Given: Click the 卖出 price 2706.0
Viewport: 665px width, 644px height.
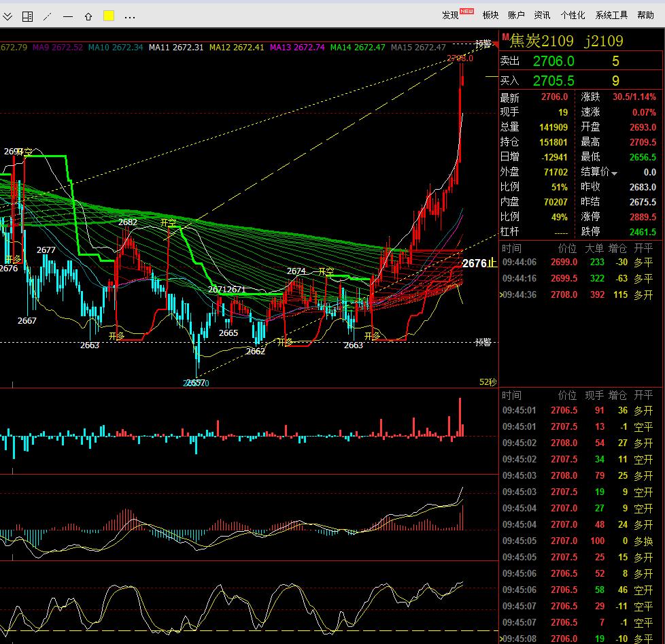Looking at the screenshot, I should (x=553, y=61).
